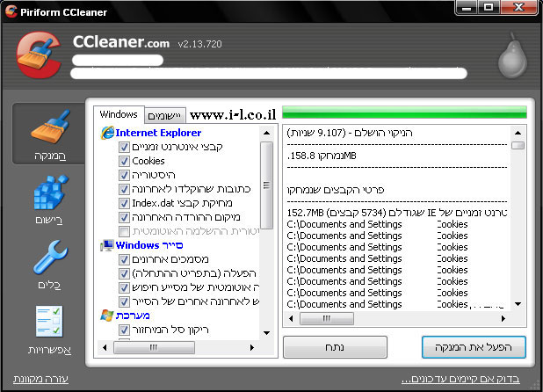Click the CCleaner logo in header
543x392 pixels.
pos(40,54)
